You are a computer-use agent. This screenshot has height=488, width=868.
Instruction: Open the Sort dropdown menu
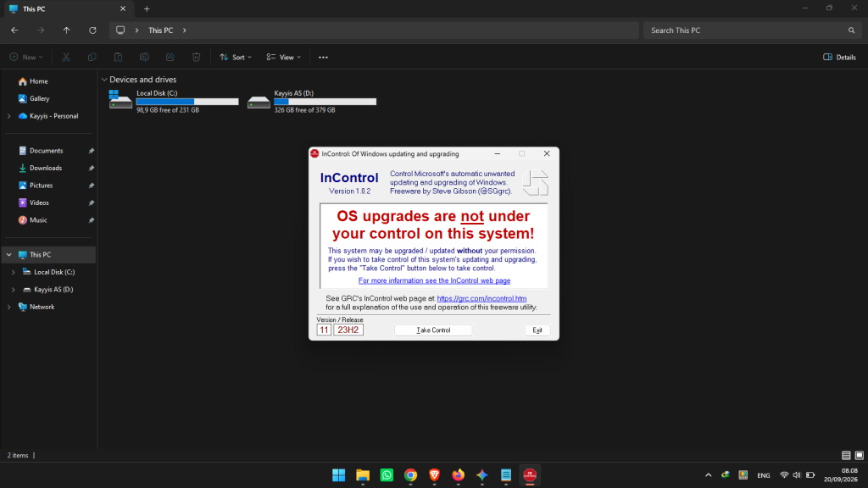236,57
